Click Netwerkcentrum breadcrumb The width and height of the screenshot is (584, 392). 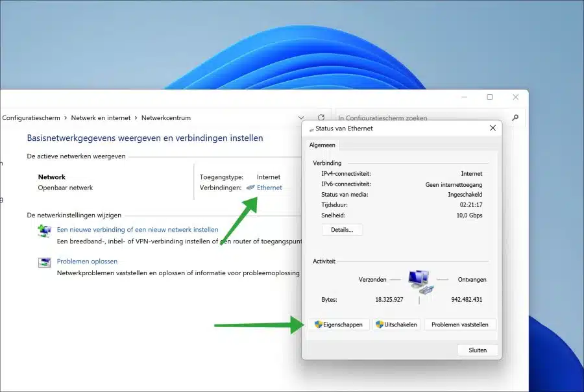(x=166, y=117)
